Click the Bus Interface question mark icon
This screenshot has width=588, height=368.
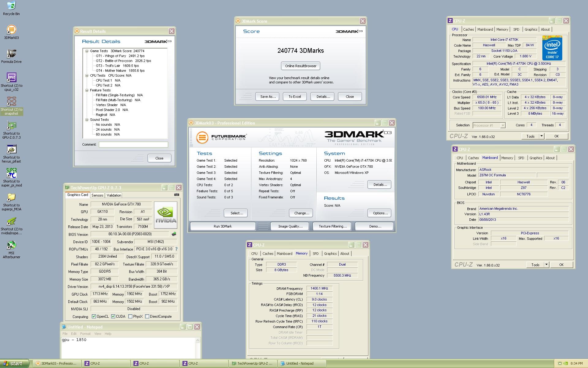pyautogui.click(x=176, y=249)
